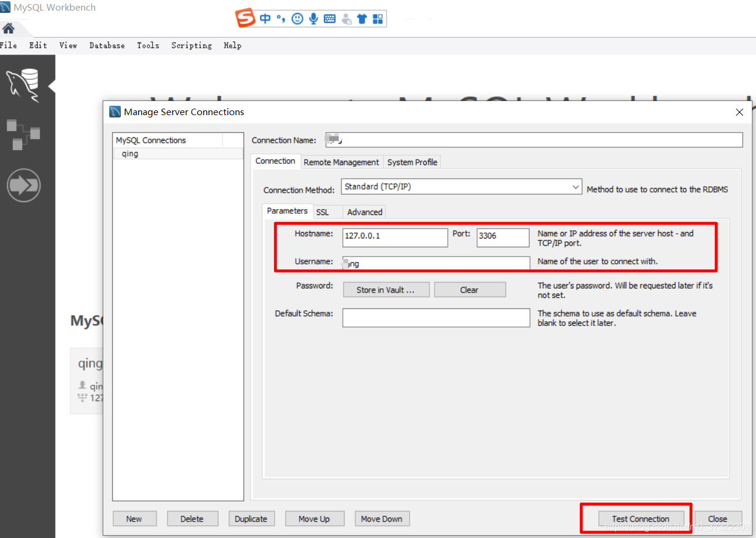Open the View menu

click(x=68, y=45)
